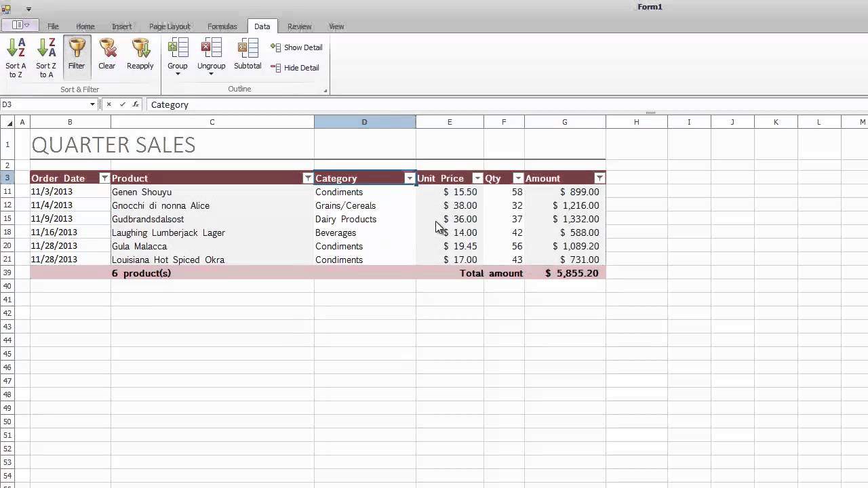The image size is (868, 488).
Task: Open the View tab
Action: 336,26
